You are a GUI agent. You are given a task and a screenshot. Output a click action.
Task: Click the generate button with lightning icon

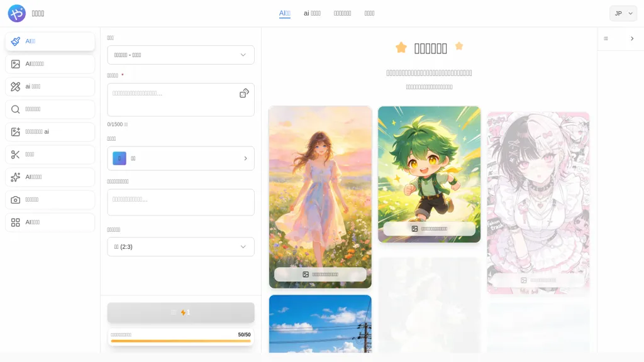tap(180, 313)
